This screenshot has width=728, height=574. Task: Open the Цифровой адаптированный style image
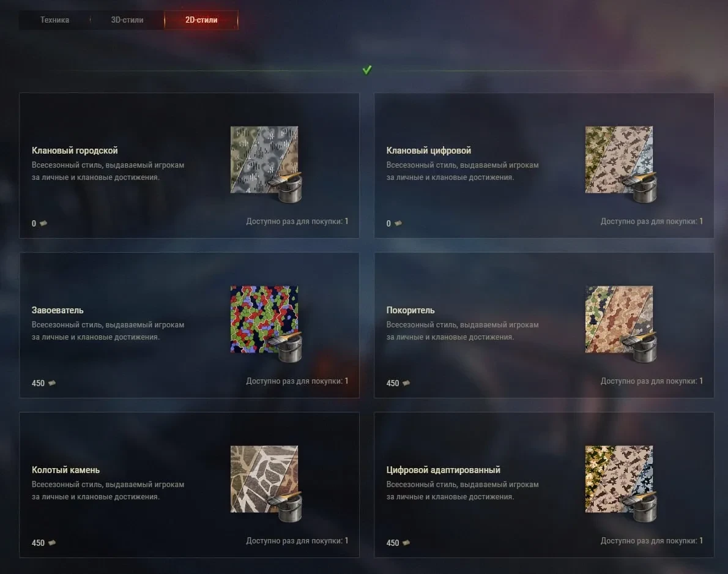[x=621, y=483]
